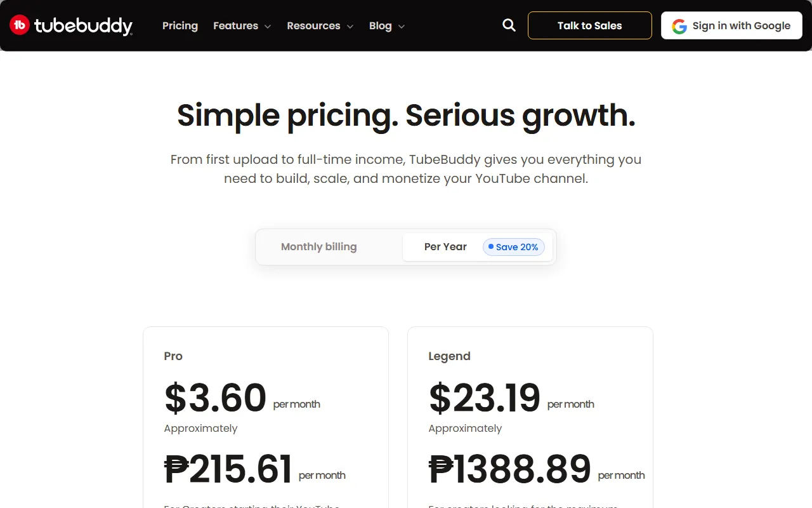This screenshot has width=812, height=508.
Task: Select the Per Year billing option
Action: coord(445,247)
